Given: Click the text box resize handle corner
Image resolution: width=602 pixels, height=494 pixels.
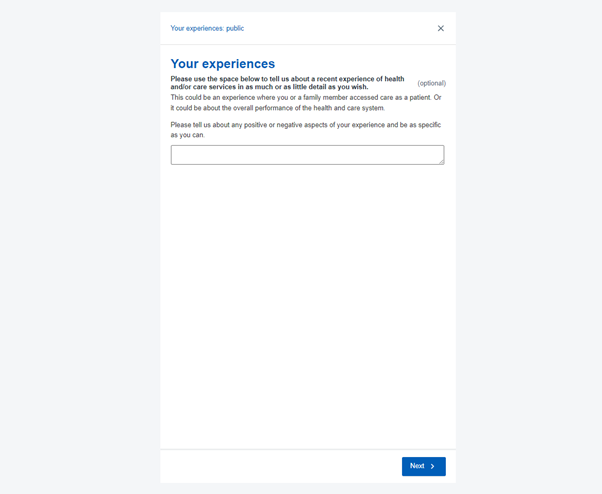Looking at the screenshot, I should (441, 161).
